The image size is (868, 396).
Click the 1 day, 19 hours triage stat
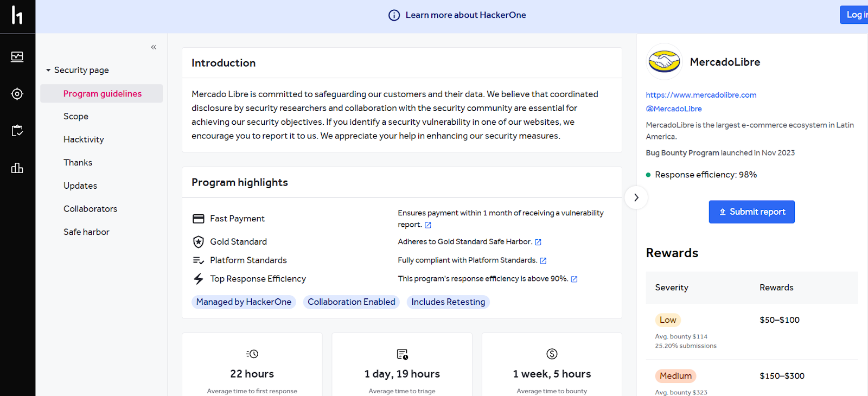click(x=402, y=374)
